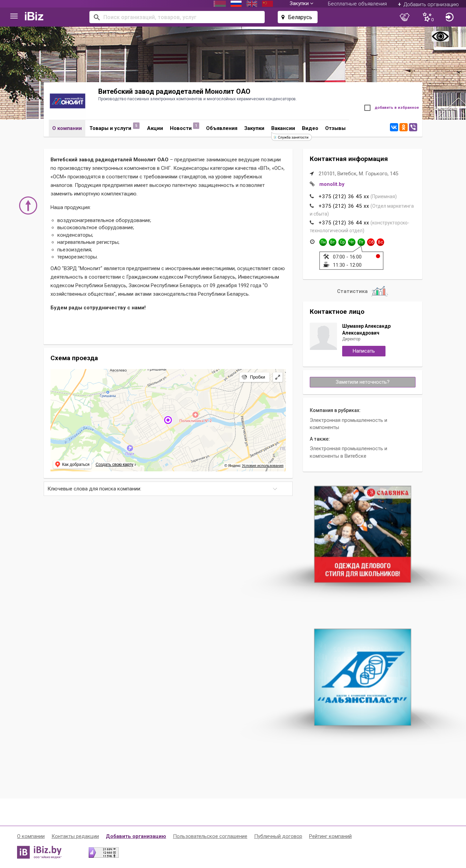Open the Закупки dropdown in top bar
Image resolution: width=466 pixels, height=868 pixels.
(301, 3)
